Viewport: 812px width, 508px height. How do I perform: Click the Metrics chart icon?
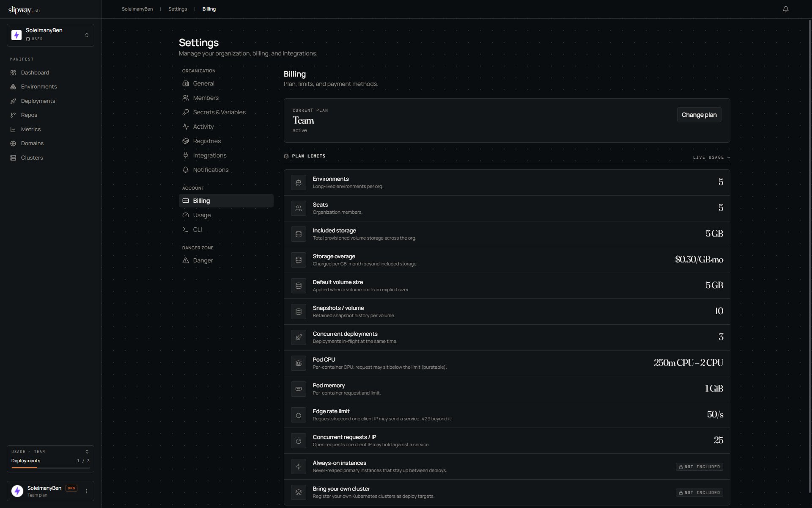coord(13,130)
